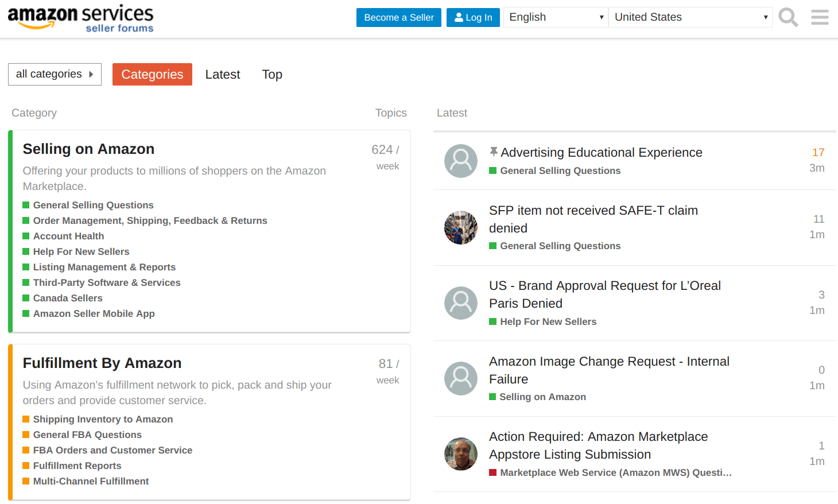Click the 81 / week topics count
Image resolution: width=838 pixels, height=504 pixels.
coord(389,371)
